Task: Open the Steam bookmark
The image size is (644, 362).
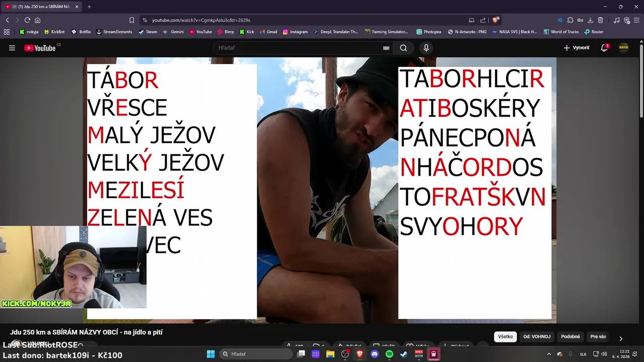Action: [148, 32]
